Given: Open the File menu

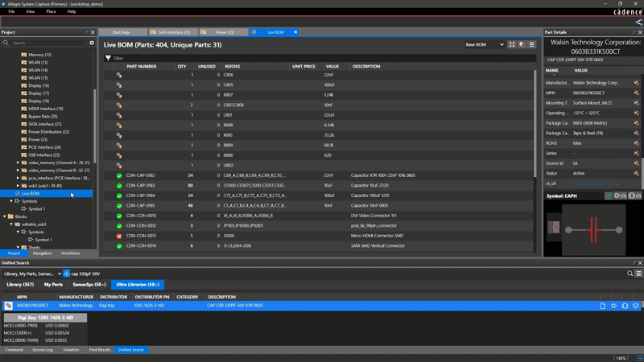Looking at the screenshot, I should [11, 11].
